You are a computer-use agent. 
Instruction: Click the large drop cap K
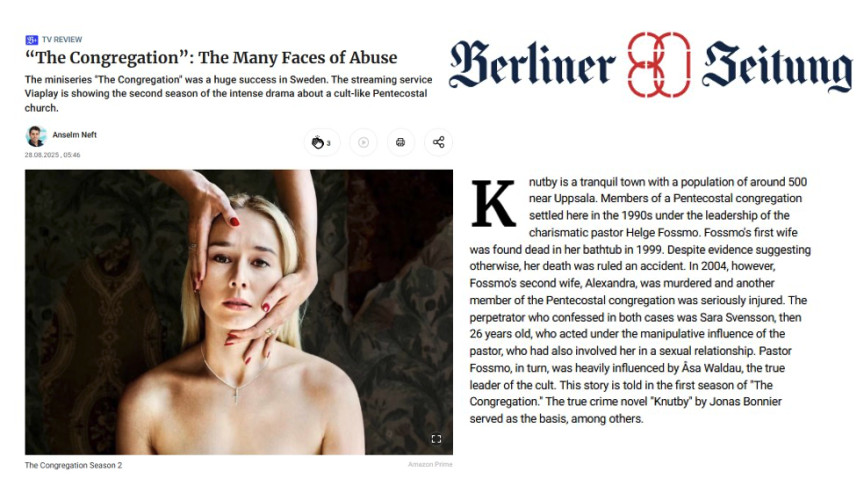coord(493,203)
